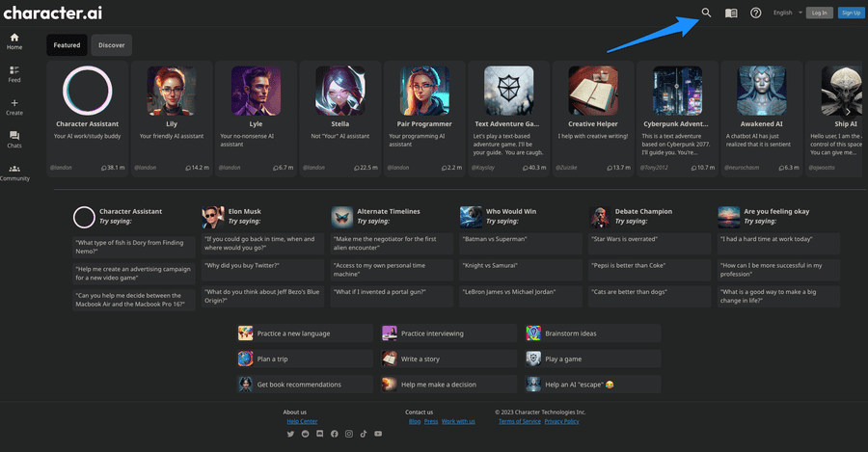
Task: Click Get book recommendations
Action: coord(305,384)
